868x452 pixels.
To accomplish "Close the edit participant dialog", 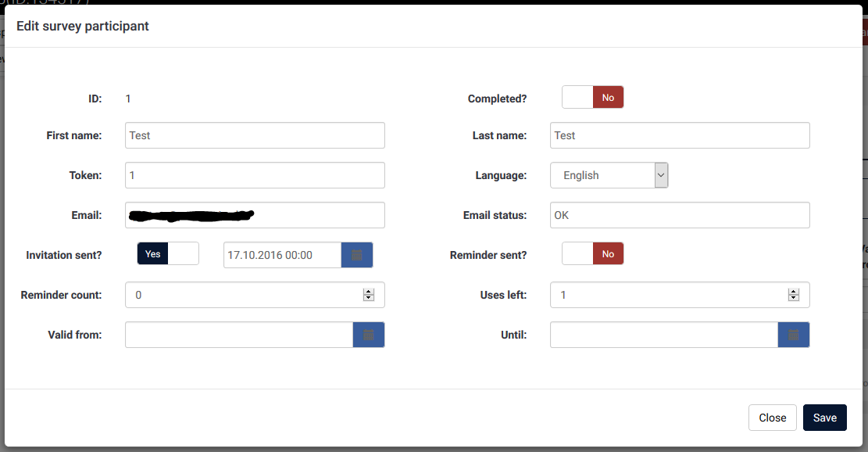I will (772, 418).
